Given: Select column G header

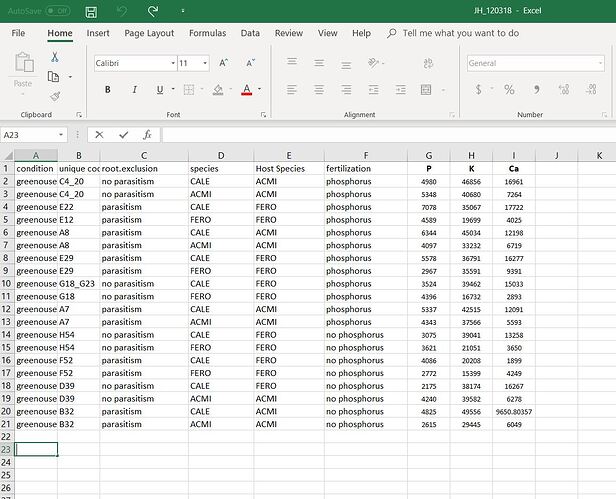Looking at the screenshot, I should point(429,156).
